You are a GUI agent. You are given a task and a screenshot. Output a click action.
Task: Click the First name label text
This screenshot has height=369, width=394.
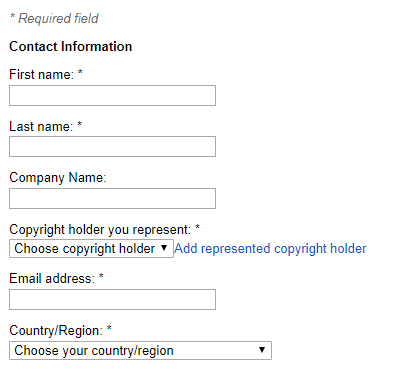click(x=41, y=74)
